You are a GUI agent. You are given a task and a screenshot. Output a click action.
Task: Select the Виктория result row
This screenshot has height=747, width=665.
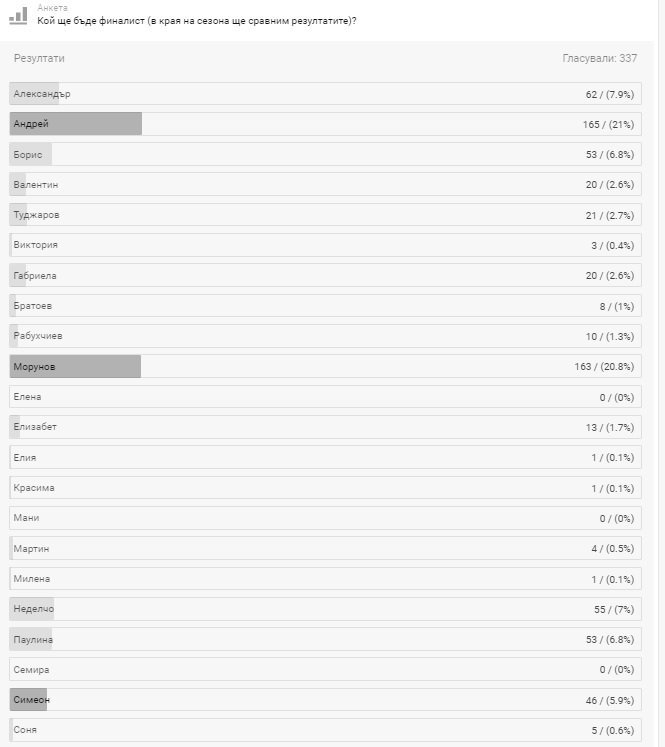tap(326, 245)
